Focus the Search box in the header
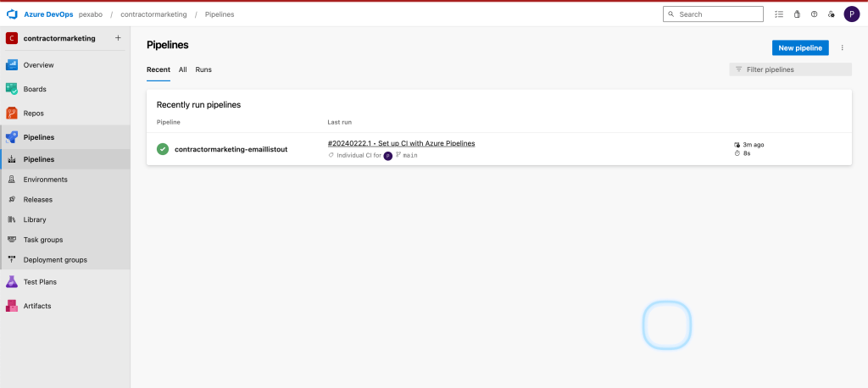 click(713, 14)
